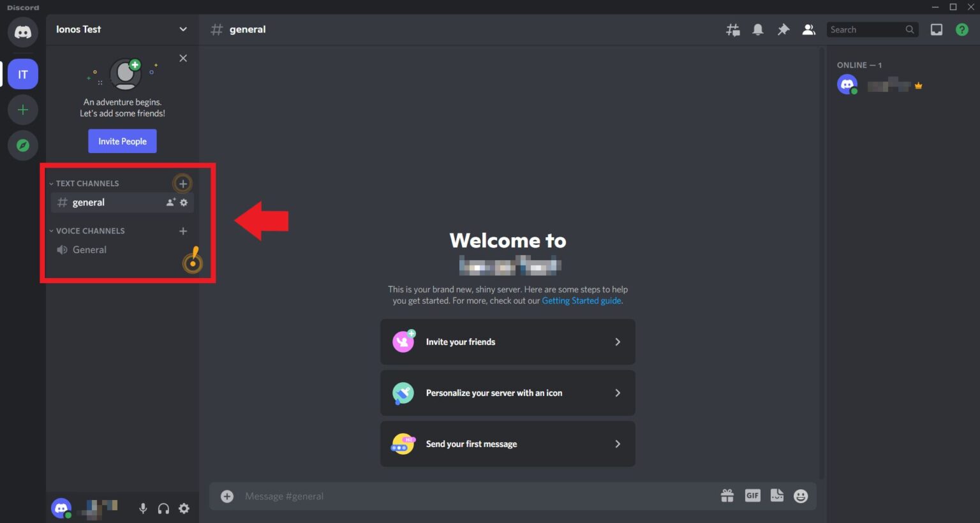Join the General voice channel
Image resolution: width=980 pixels, height=523 pixels.
point(89,249)
